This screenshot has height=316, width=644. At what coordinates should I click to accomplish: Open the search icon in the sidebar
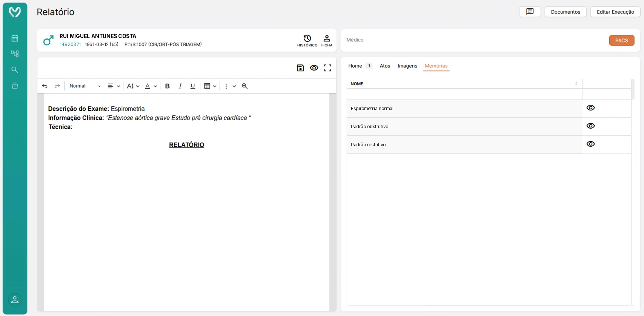pyautogui.click(x=15, y=70)
